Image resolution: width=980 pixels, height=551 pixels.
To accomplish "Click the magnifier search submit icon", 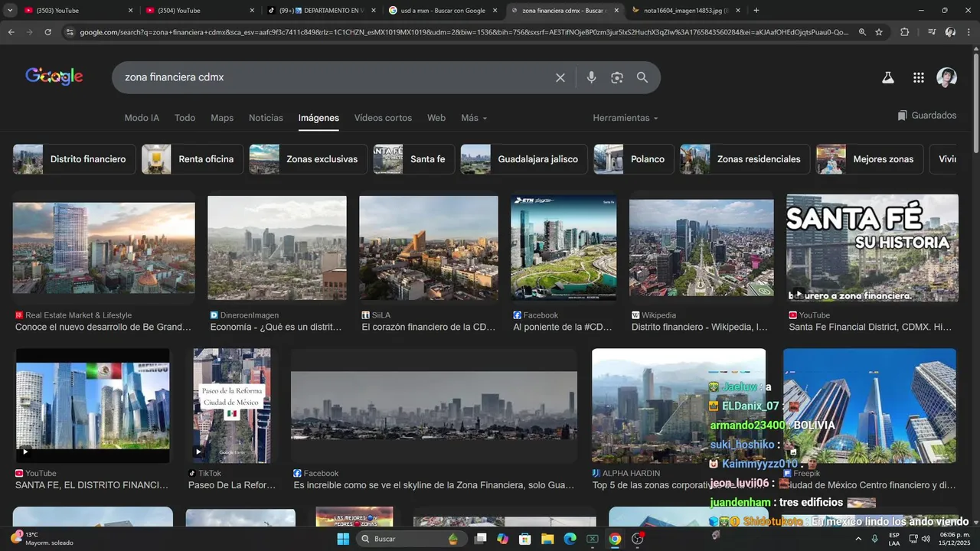I will (642, 77).
